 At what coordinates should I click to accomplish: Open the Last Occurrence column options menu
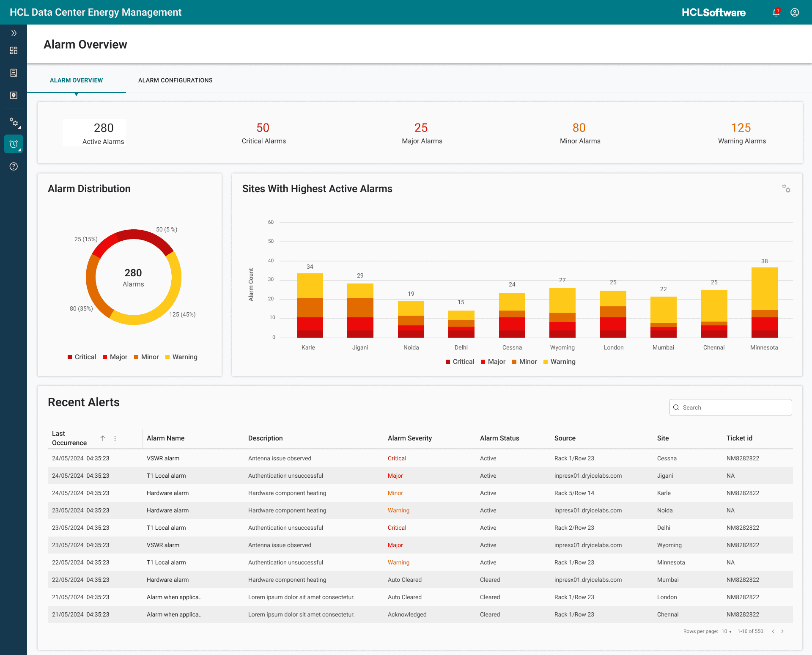[115, 438]
